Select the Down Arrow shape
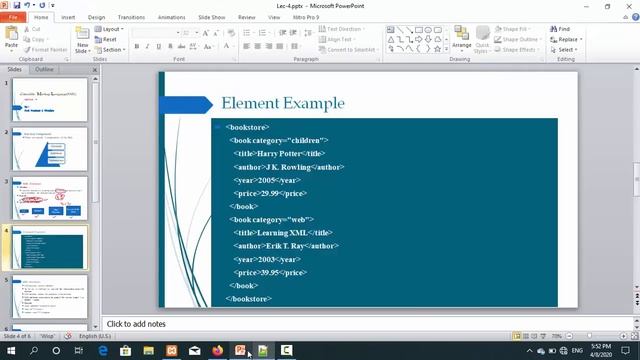 (428, 39)
